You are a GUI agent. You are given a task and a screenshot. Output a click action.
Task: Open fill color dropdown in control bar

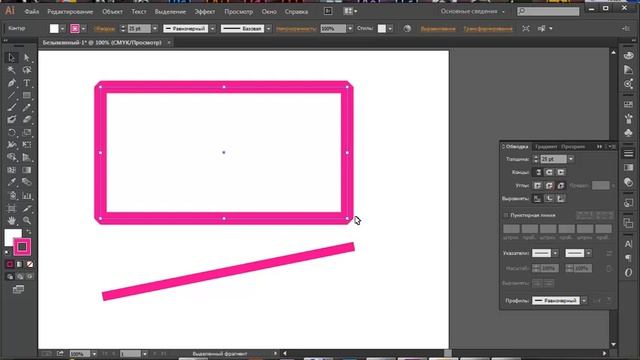[x=62, y=29]
